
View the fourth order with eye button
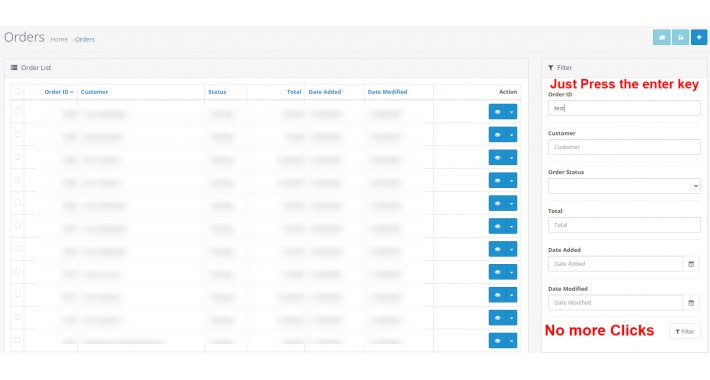pos(497,180)
